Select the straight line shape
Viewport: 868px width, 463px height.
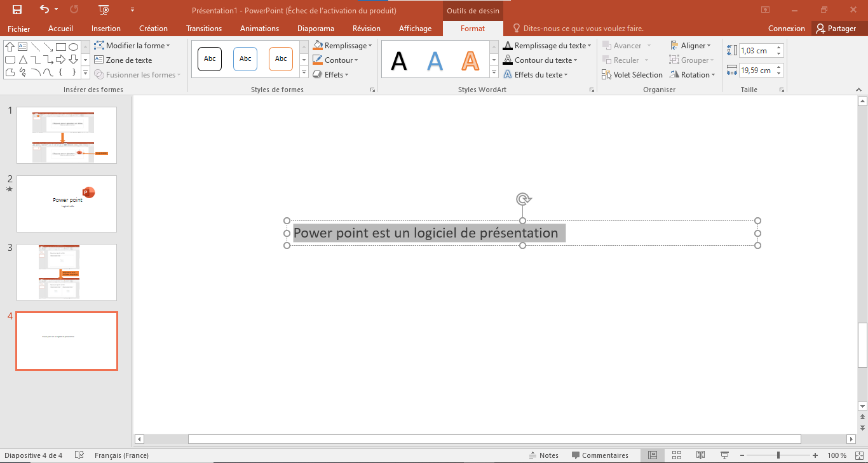[x=35, y=47]
